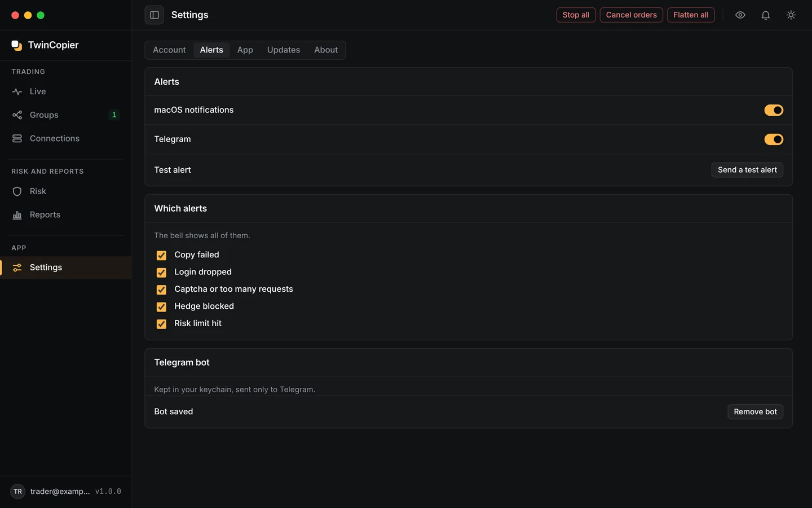Click the Groups count badge 1

pos(114,115)
